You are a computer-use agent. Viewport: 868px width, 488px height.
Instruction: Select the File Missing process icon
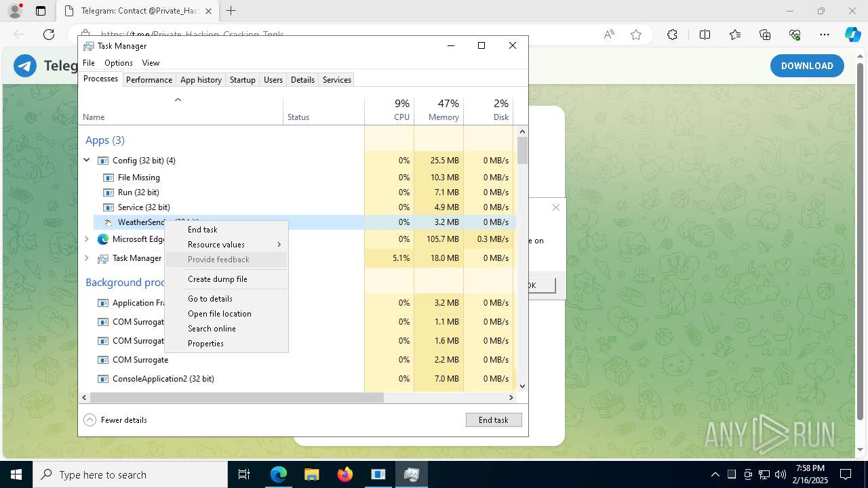[108, 178]
